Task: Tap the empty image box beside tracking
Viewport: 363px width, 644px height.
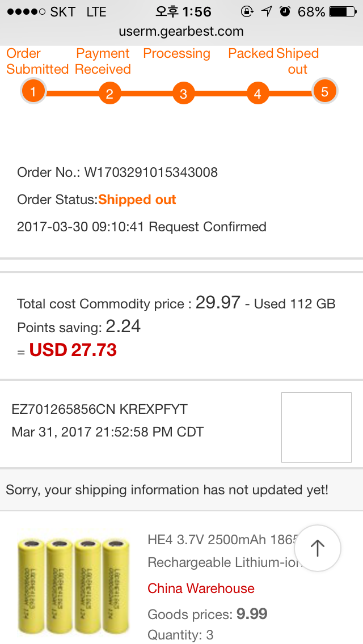Action: click(x=316, y=427)
